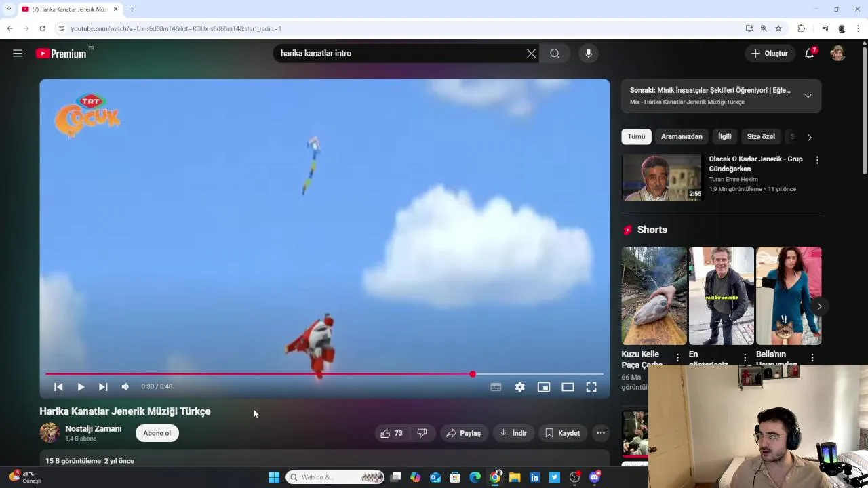Viewport: 868px width, 488px height.
Task: Open the Oluştur create button
Action: click(x=770, y=54)
